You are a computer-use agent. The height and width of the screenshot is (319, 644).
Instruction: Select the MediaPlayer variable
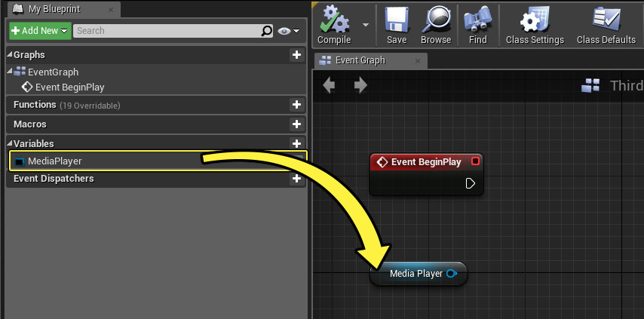pos(157,161)
